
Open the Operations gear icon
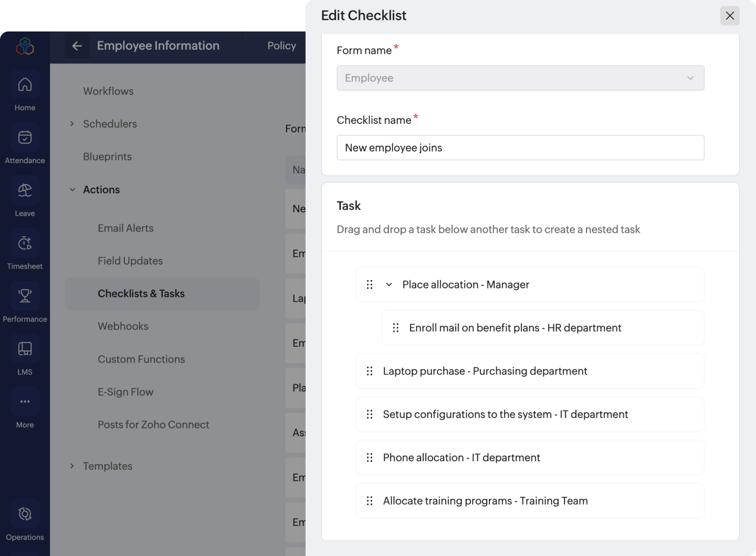(25, 515)
